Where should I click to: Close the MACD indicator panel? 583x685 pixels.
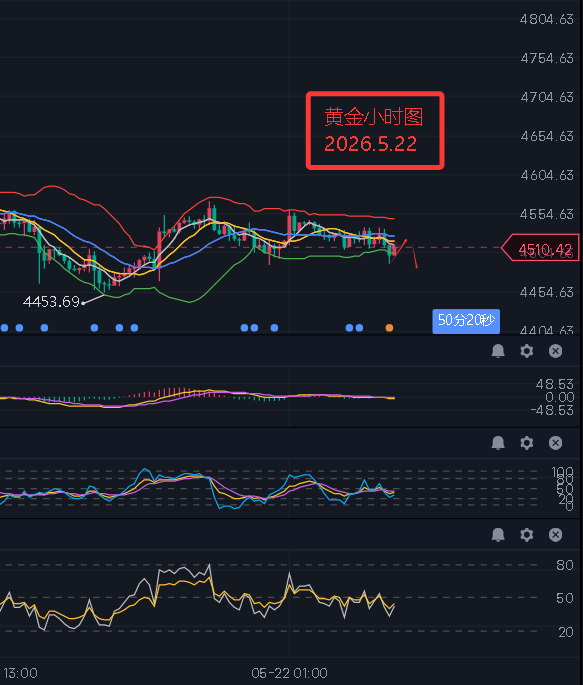click(555, 351)
